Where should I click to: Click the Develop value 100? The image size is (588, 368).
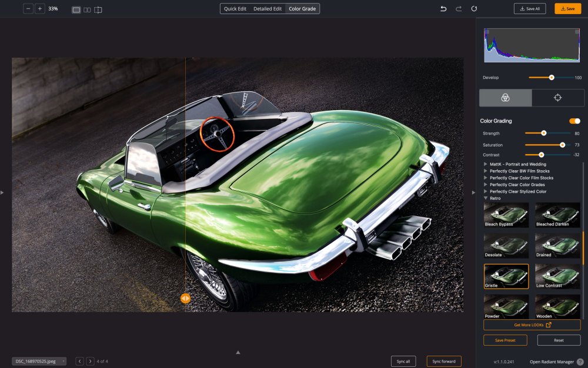coord(578,78)
